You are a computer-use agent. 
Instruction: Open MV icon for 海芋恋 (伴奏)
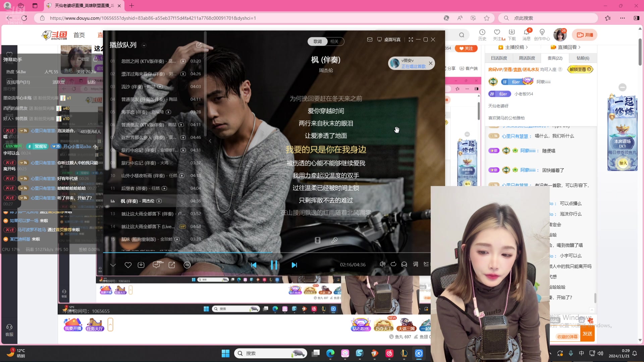point(168,112)
